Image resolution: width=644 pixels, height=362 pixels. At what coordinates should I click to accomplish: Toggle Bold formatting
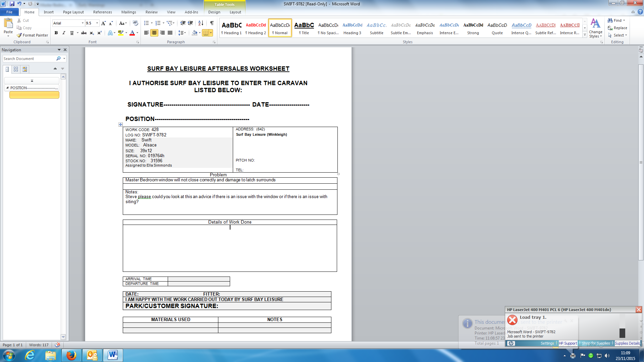(56, 33)
